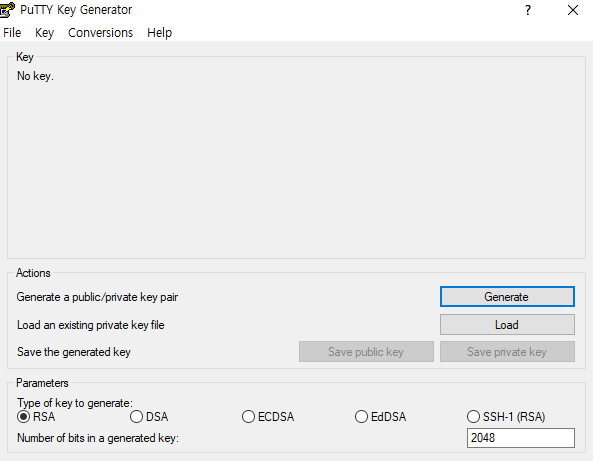Click 'Save the generated key' label
593x461 pixels.
pos(74,352)
